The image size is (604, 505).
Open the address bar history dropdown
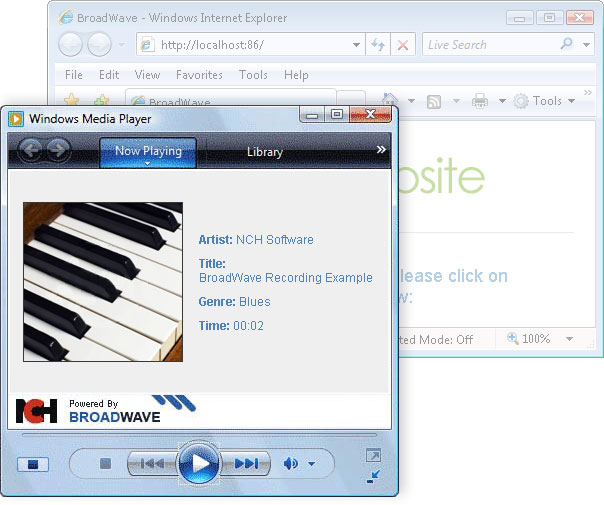point(356,45)
